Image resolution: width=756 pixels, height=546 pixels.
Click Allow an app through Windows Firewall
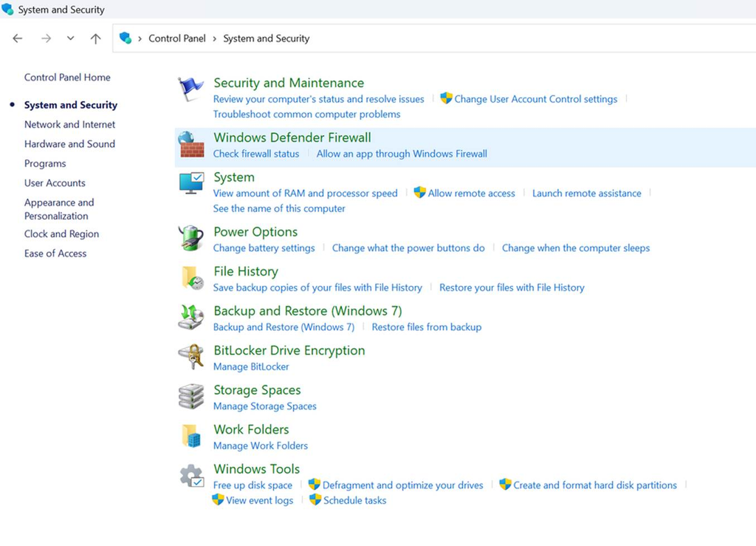(x=402, y=154)
